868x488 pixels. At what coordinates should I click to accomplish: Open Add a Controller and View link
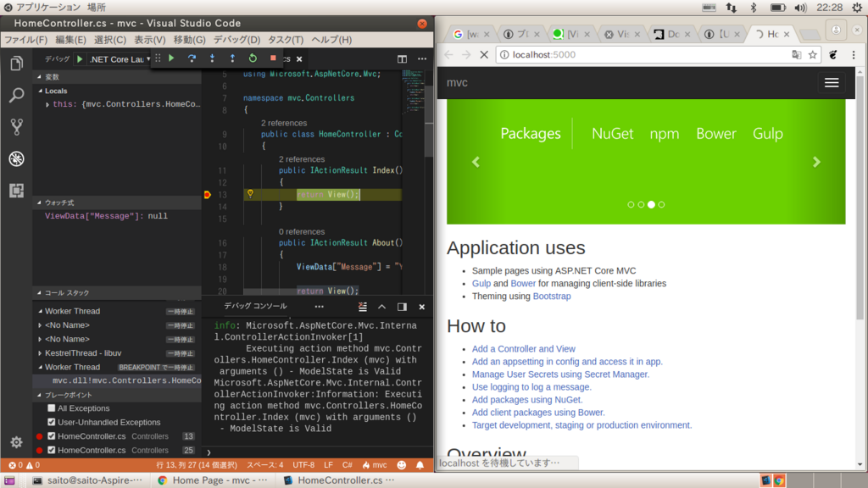tap(523, 348)
